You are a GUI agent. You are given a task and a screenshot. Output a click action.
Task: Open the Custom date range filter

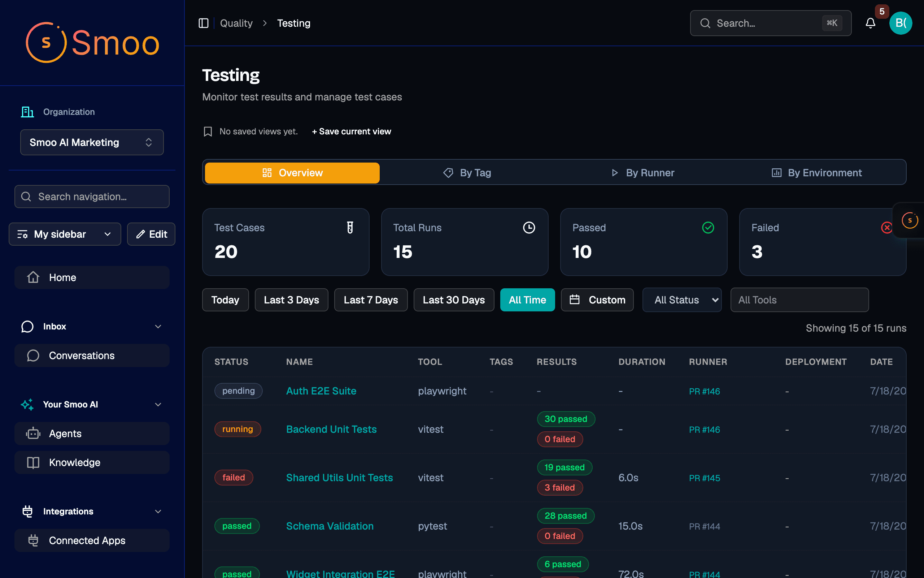597,300
